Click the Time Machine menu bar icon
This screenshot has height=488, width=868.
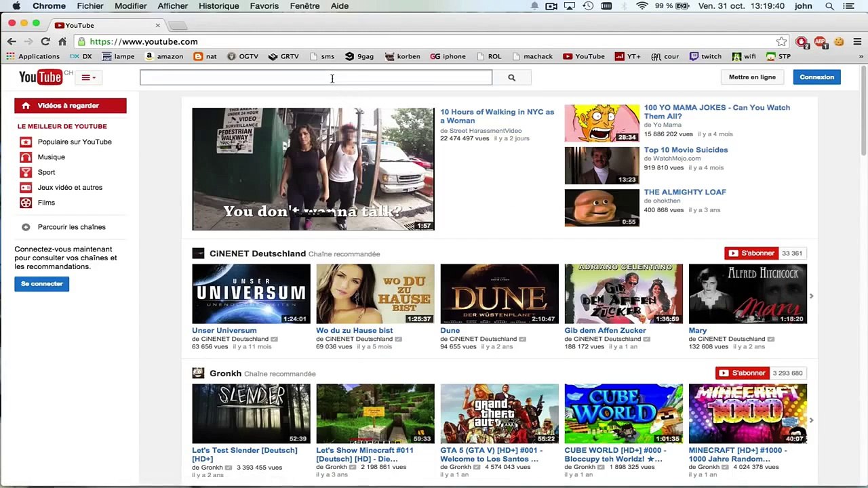(588, 6)
